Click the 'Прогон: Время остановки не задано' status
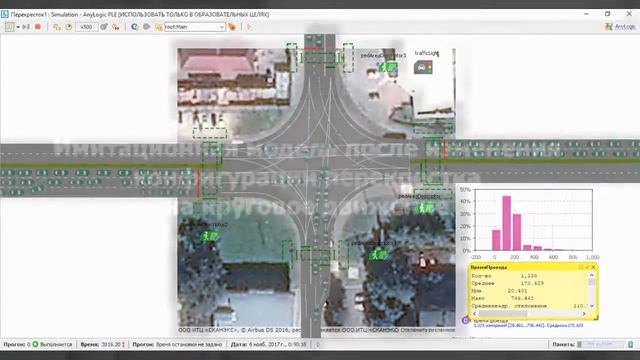This screenshot has height=360, width=640. pyautogui.click(x=177, y=344)
